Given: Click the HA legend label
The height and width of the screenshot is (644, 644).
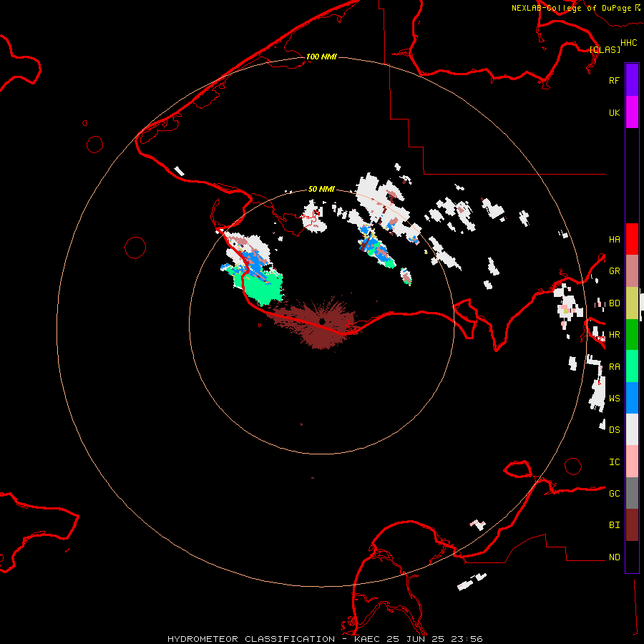Looking at the screenshot, I should click(614, 239).
